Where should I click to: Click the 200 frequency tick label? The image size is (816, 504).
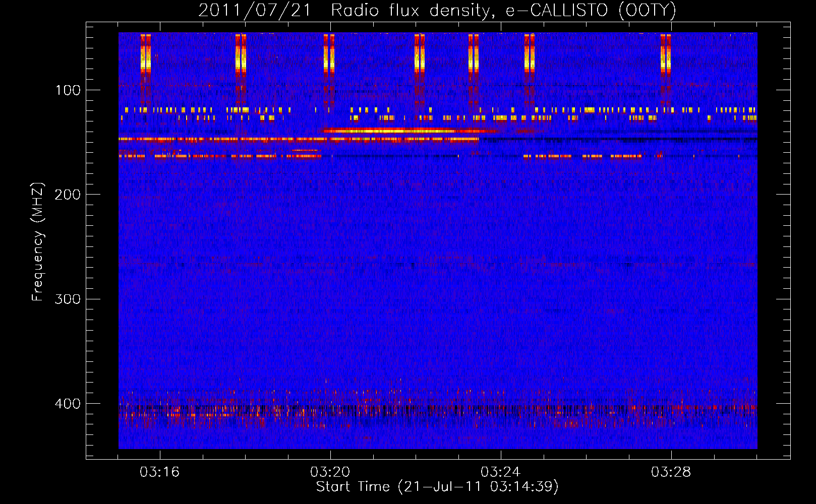[68, 195]
